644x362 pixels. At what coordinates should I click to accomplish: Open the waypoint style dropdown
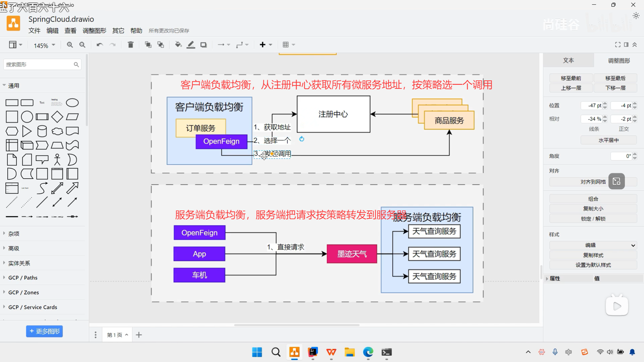(242, 45)
